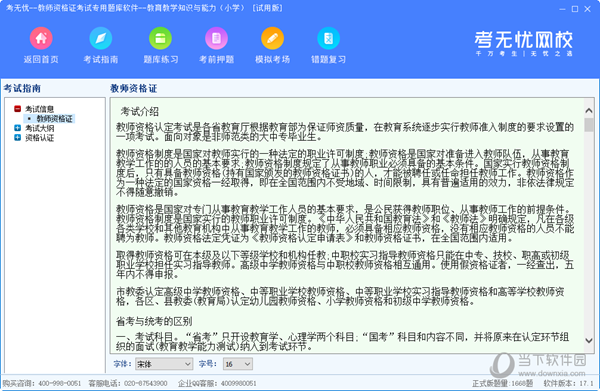The width and height of the screenshot is (600, 391).
Task: Minimize the application window
Action: point(562,9)
